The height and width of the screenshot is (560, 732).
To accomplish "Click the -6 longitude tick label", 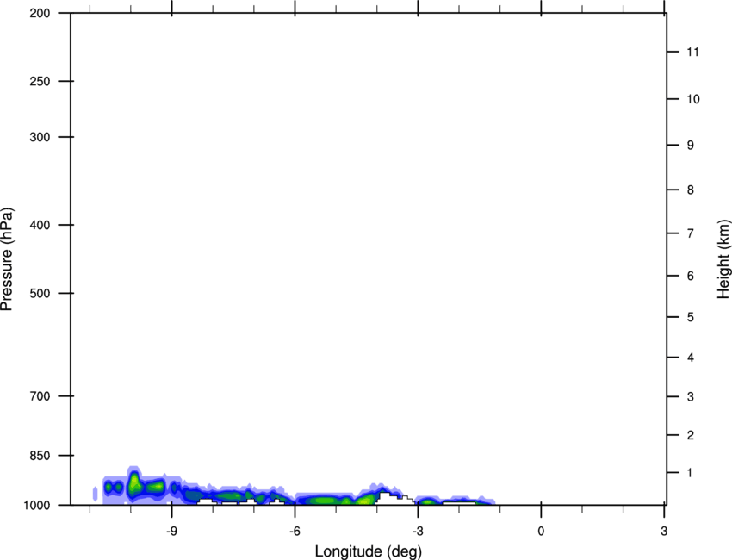I will 295,532.
